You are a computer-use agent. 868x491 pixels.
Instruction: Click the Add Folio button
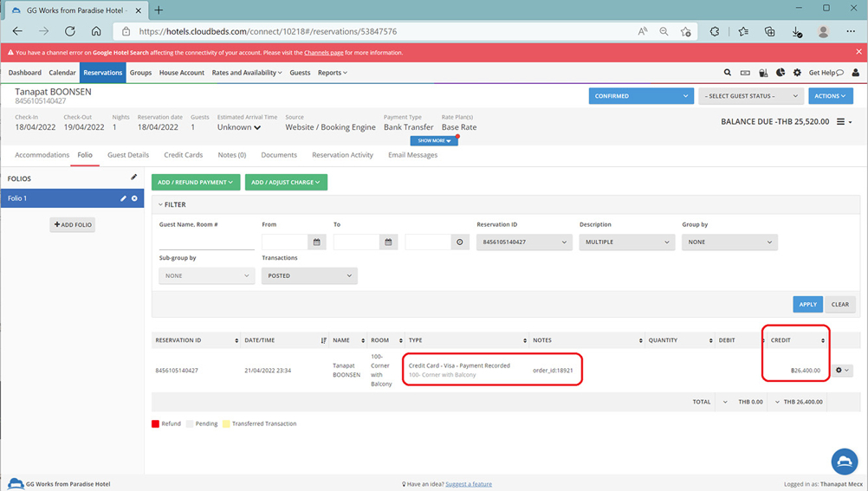tap(73, 225)
